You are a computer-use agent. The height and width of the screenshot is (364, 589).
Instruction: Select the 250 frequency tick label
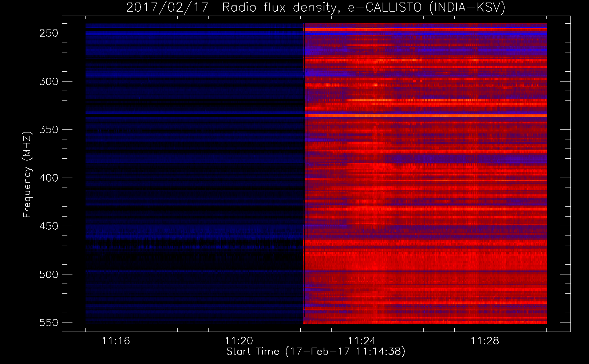[49, 33]
